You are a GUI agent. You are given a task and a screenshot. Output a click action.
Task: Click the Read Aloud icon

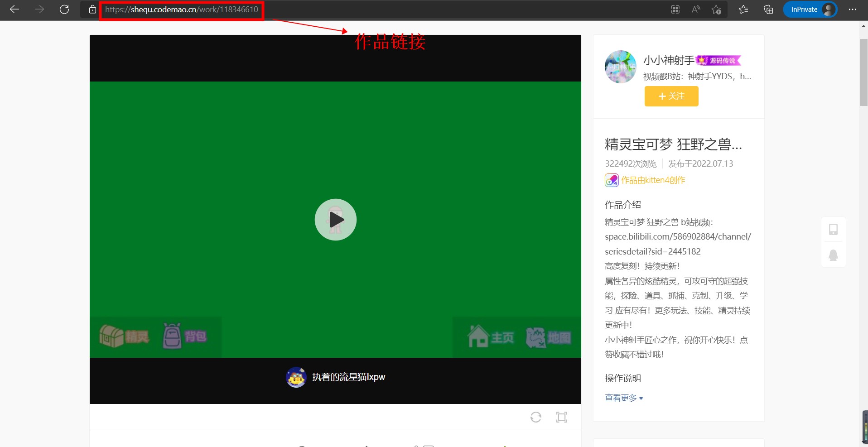[x=696, y=10]
